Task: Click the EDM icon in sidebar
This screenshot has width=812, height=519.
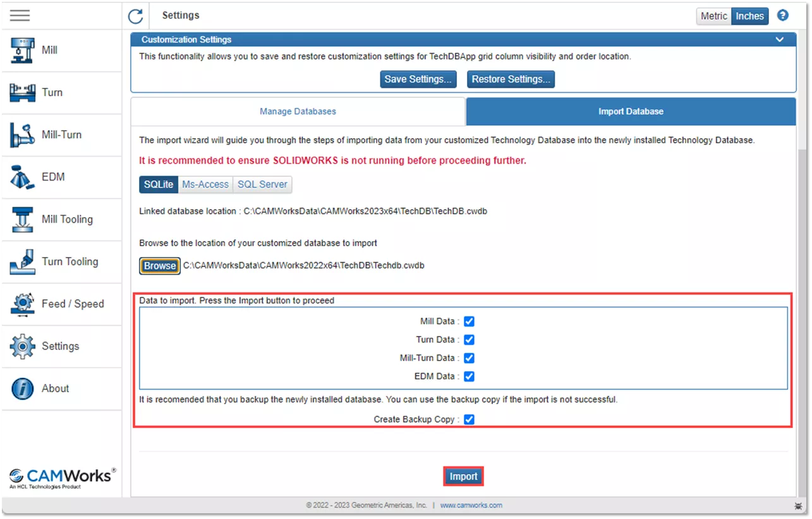Action: tap(22, 177)
